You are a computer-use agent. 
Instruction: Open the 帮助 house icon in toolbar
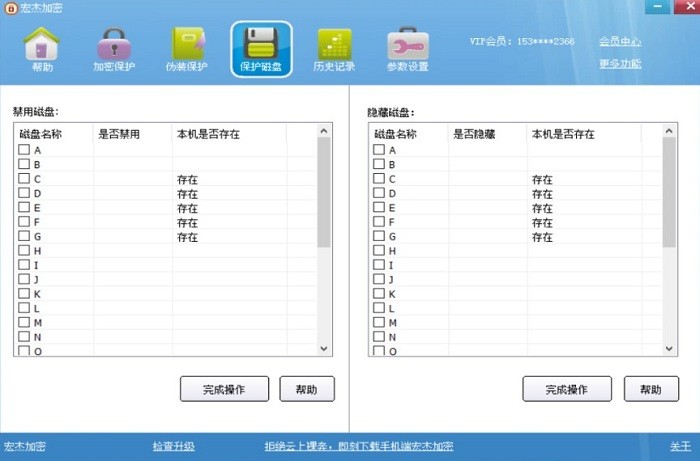click(x=42, y=49)
